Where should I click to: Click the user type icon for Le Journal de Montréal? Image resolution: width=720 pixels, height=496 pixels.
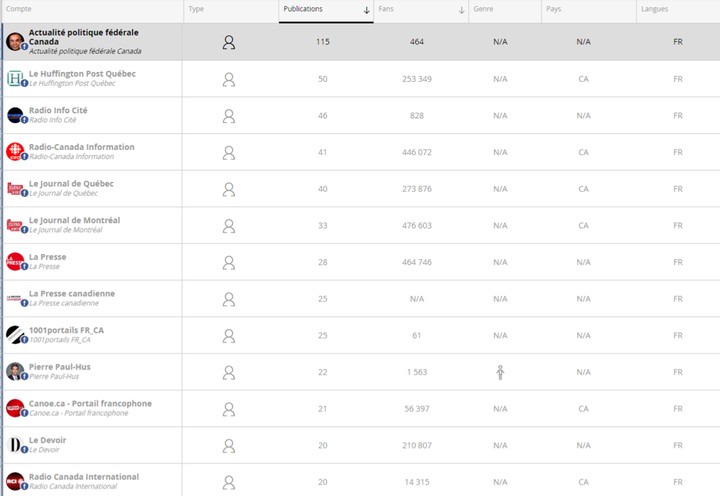click(229, 226)
